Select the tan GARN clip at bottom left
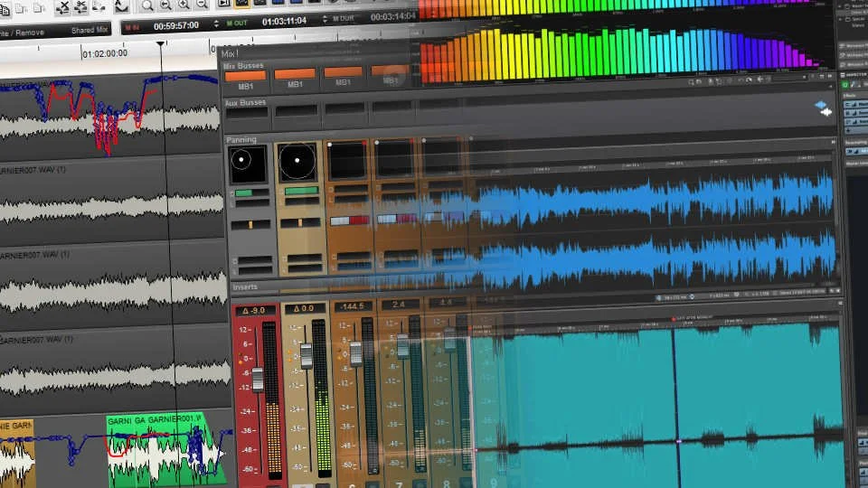The image size is (868, 488). click(x=16, y=454)
